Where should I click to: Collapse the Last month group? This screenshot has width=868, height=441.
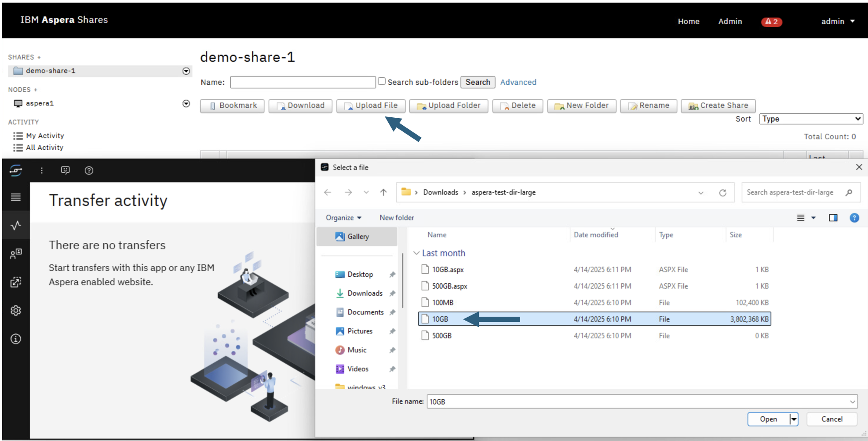tap(416, 253)
